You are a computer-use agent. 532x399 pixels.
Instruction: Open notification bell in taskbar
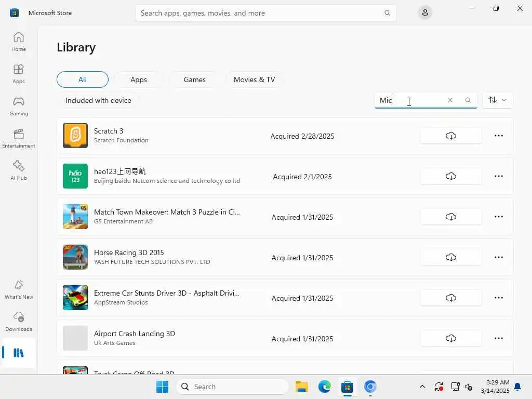tap(517, 387)
